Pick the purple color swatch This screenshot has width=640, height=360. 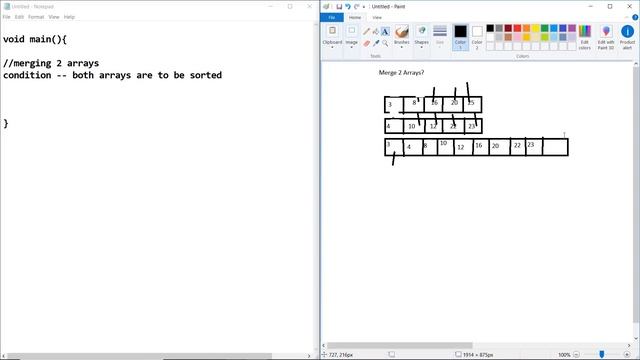tap(572, 28)
